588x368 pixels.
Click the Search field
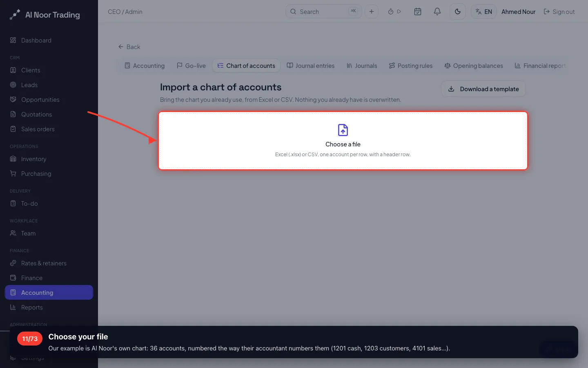[323, 12]
